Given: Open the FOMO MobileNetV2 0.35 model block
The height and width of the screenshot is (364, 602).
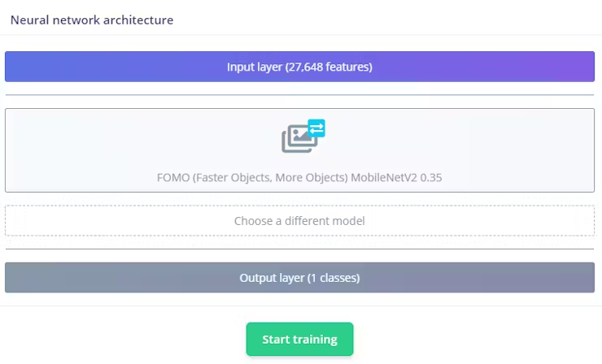Looking at the screenshot, I should 299,150.
